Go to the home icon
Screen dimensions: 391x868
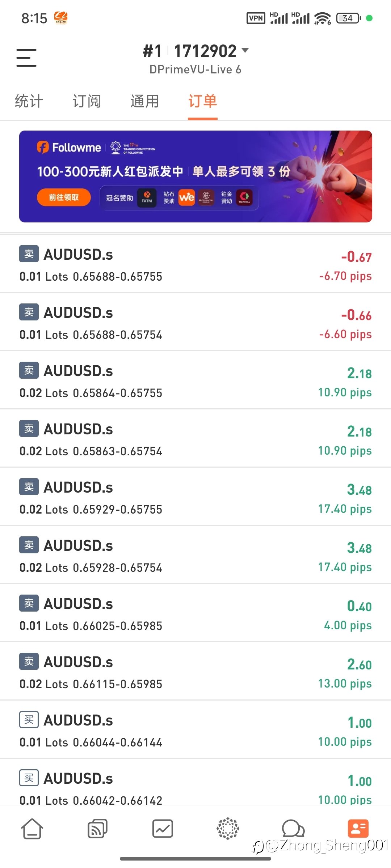32,829
